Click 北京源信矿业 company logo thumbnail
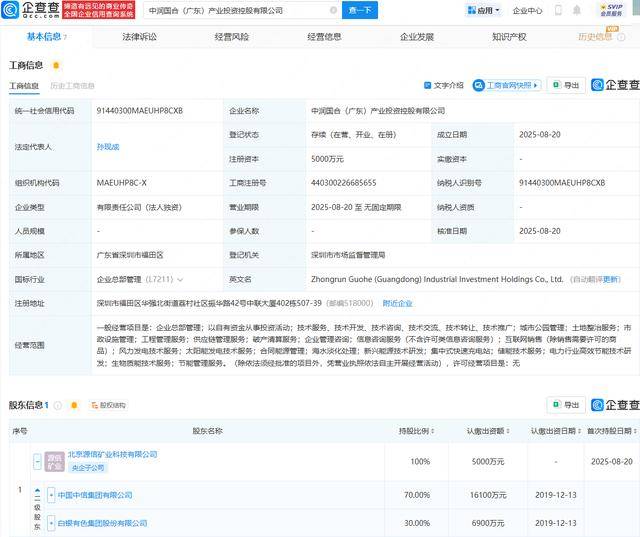640x537 pixels. pyautogui.click(x=54, y=461)
